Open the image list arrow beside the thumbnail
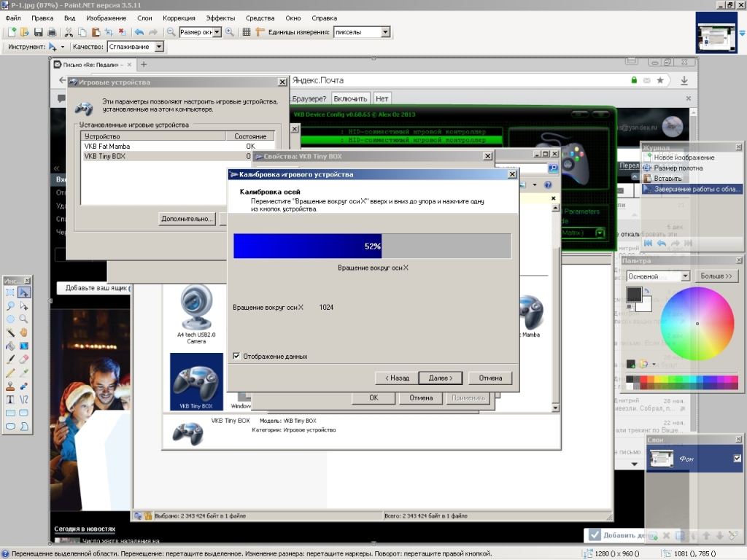The height and width of the screenshot is (560, 747). 742,33
